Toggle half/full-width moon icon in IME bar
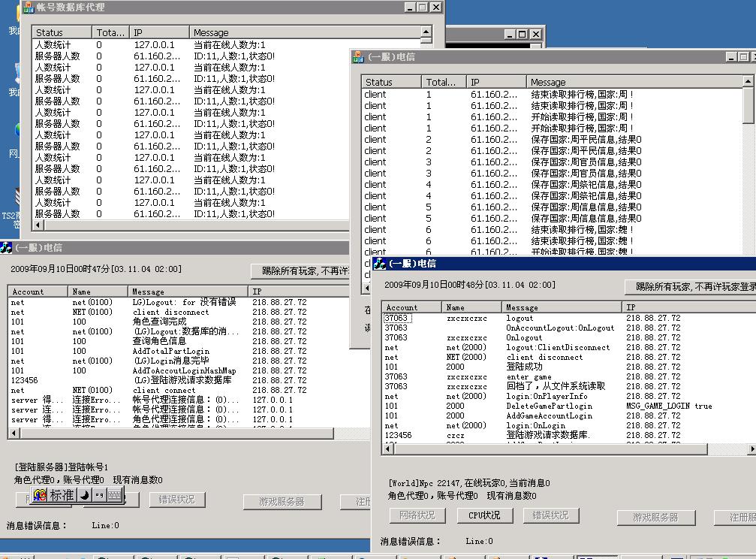The image size is (756, 559). point(85,495)
